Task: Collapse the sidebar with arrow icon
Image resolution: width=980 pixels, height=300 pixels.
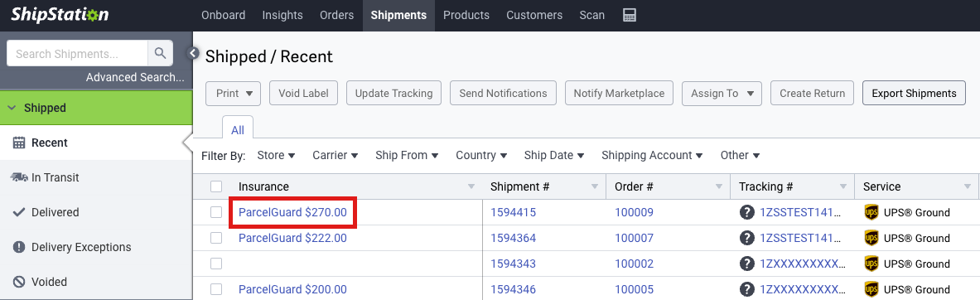Action: point(194,53)
